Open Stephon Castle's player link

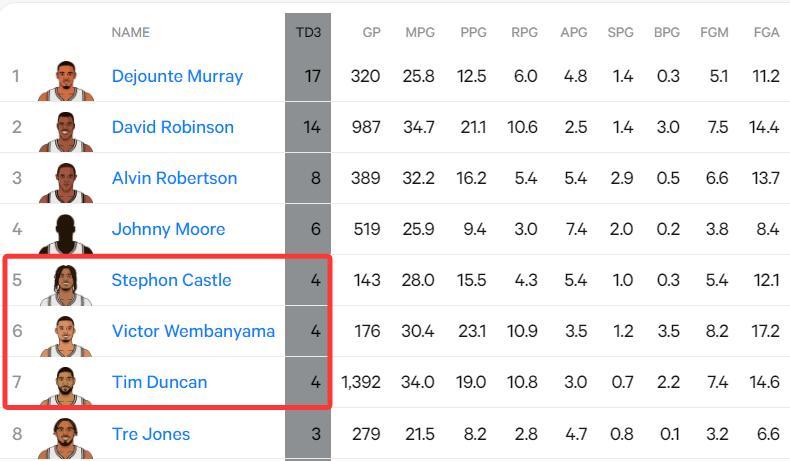[x=171, y=280]
